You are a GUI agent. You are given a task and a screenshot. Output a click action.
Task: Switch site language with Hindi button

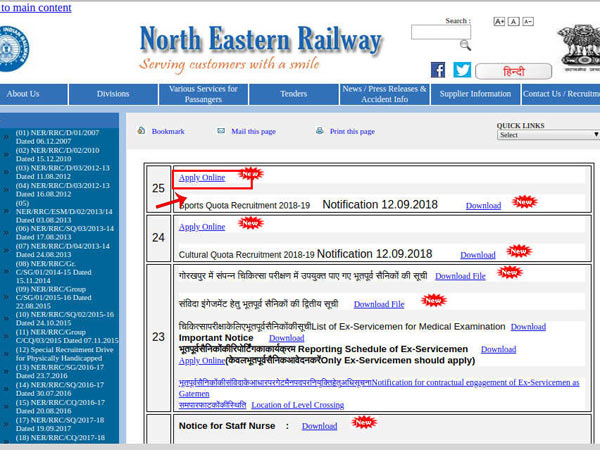click(514, 72)
